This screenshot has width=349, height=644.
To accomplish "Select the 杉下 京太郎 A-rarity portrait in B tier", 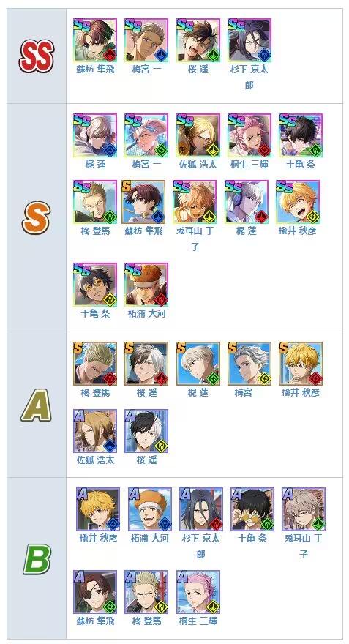I will pos(200,509).
